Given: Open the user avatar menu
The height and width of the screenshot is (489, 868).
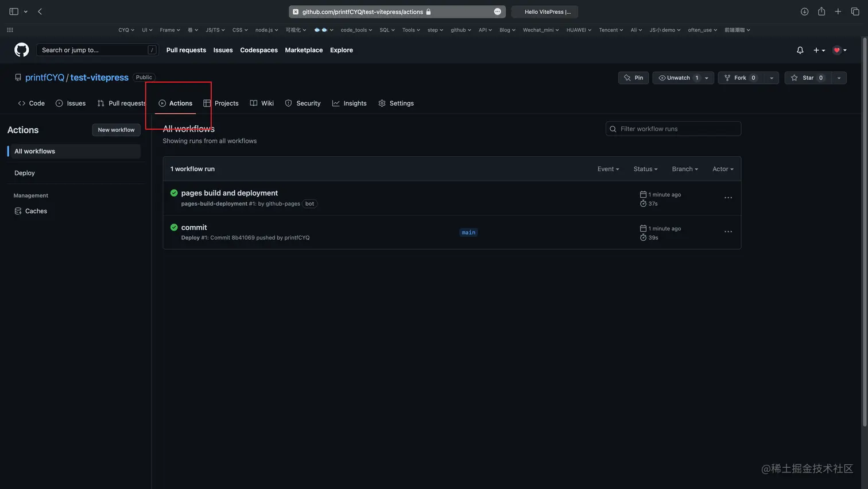Looking at the screenshot, I should coord(839,50).
